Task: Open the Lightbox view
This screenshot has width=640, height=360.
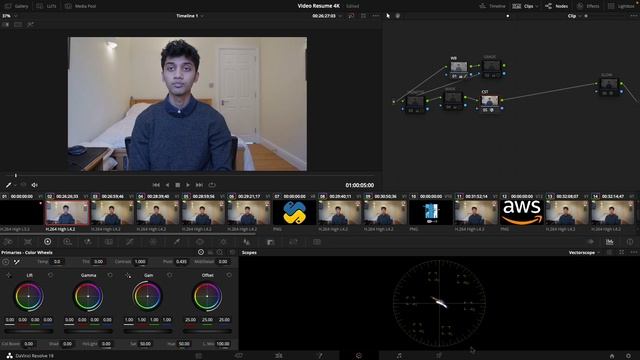Action: (621, 6)
